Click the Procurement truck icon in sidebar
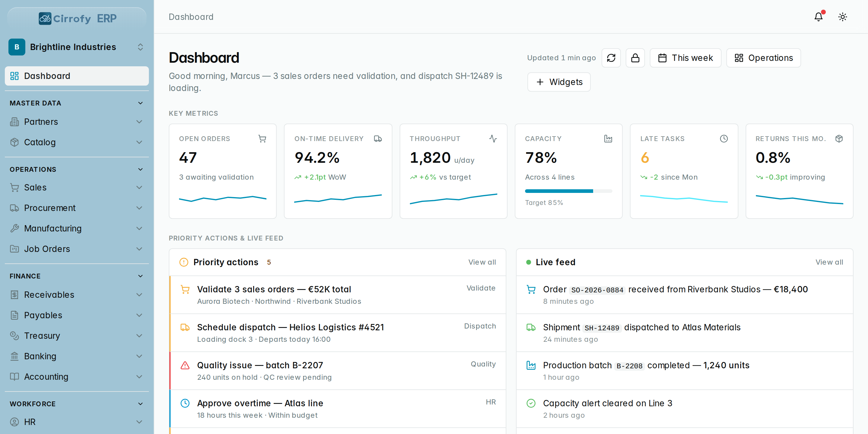Image resolution: width=868 pixels, height=434 pixels. click(14, 208)
